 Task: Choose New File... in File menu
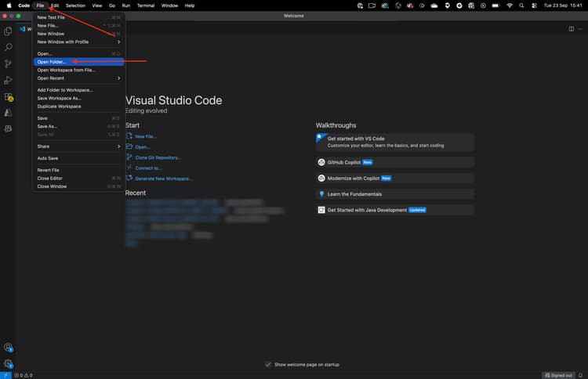coord(78,26)
